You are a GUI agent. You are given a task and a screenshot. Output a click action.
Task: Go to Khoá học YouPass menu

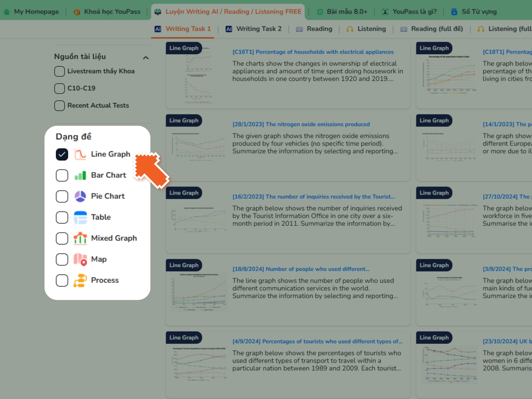tap(112, 12)
